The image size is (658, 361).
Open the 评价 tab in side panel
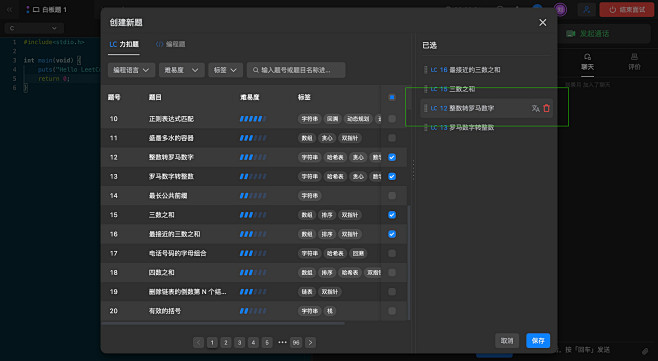634,62
